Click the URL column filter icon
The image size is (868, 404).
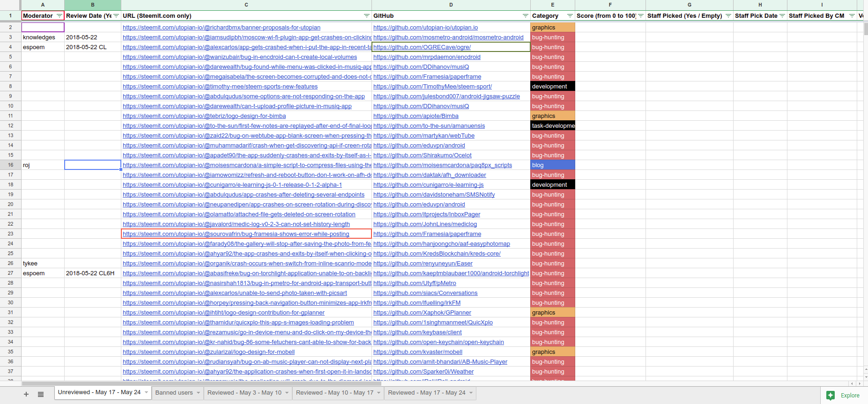pyautogui.click(x=367, y=16)
